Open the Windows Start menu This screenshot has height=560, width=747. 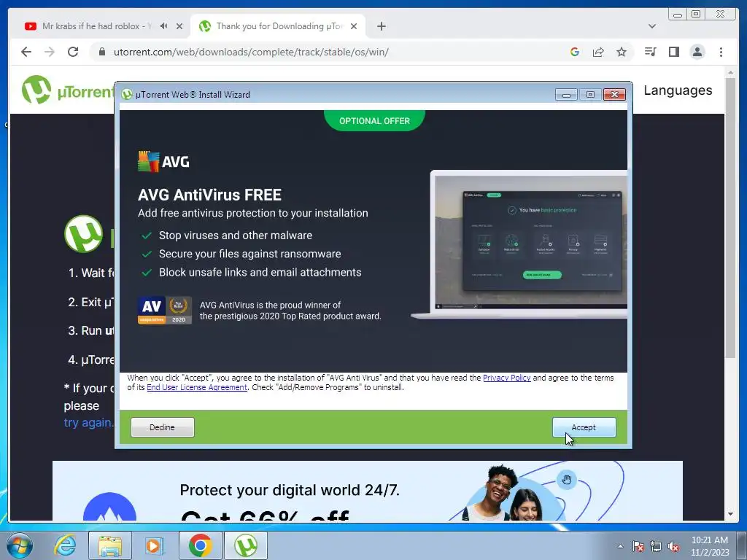pyautogui.click(x=20, y=545)
